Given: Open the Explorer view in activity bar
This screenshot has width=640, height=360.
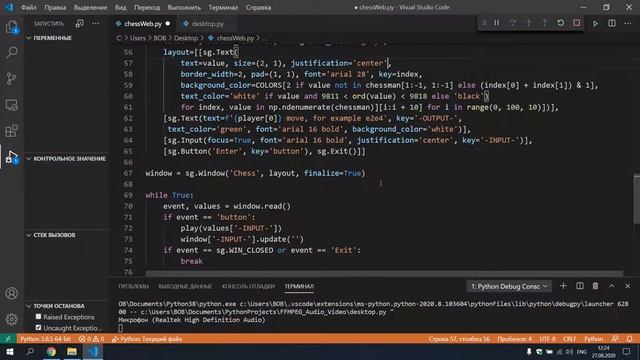Looking at the screenshot, I should pyautogui.click(x=11, y=27).
